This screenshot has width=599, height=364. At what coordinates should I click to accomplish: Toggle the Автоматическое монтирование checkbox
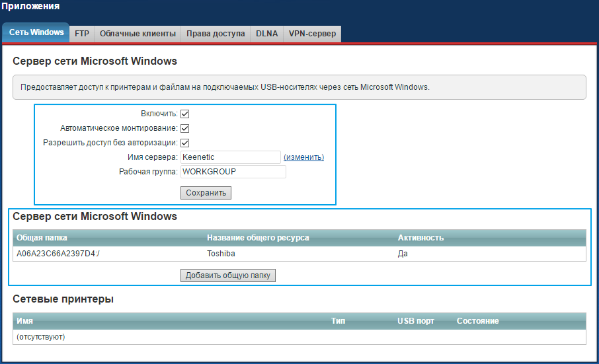click(185, 128)
